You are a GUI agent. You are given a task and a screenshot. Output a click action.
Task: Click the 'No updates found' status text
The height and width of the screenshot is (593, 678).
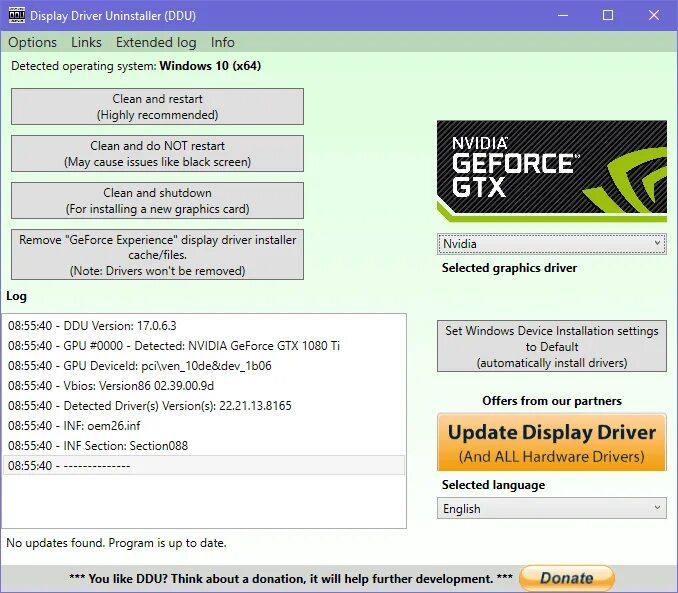[x=116, y=543]
